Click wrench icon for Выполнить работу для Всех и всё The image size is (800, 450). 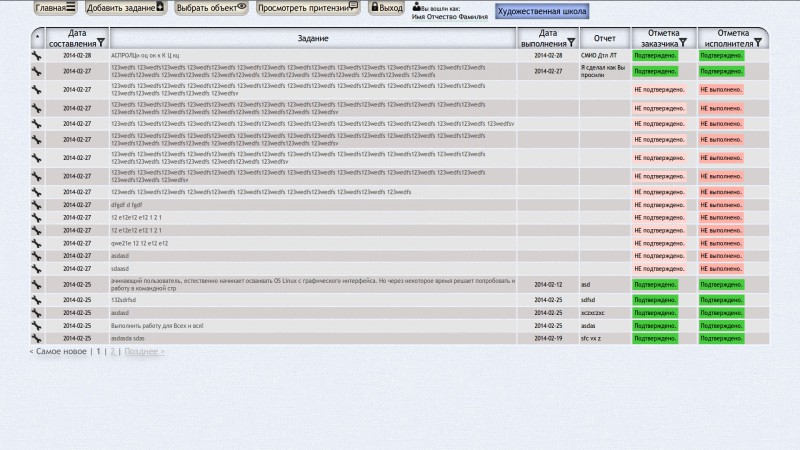[37, 326]
